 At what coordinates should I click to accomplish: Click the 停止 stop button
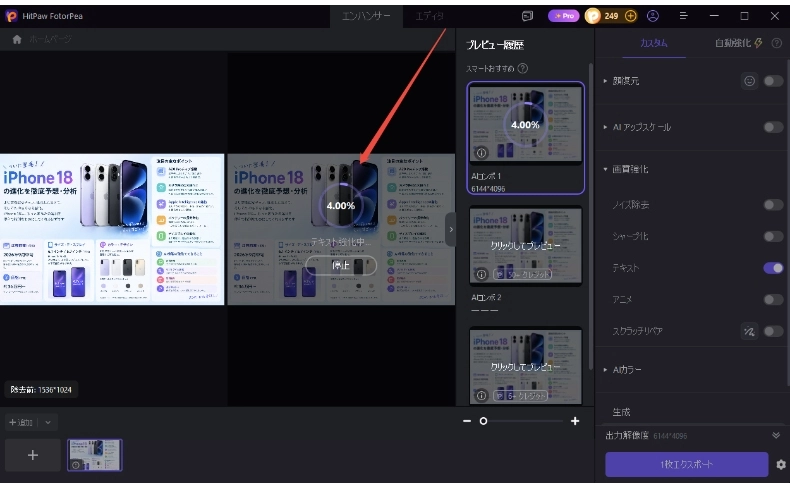coord(341,265)
